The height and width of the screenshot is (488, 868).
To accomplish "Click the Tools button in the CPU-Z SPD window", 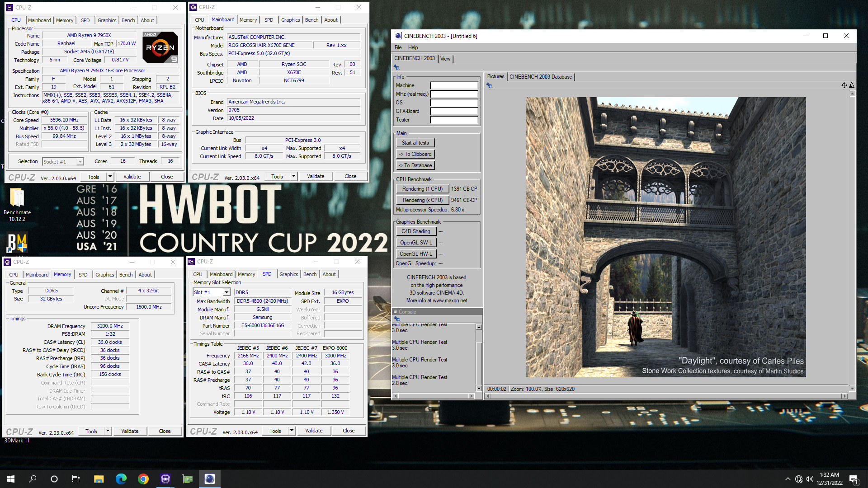I will click(x=275, y=431).
